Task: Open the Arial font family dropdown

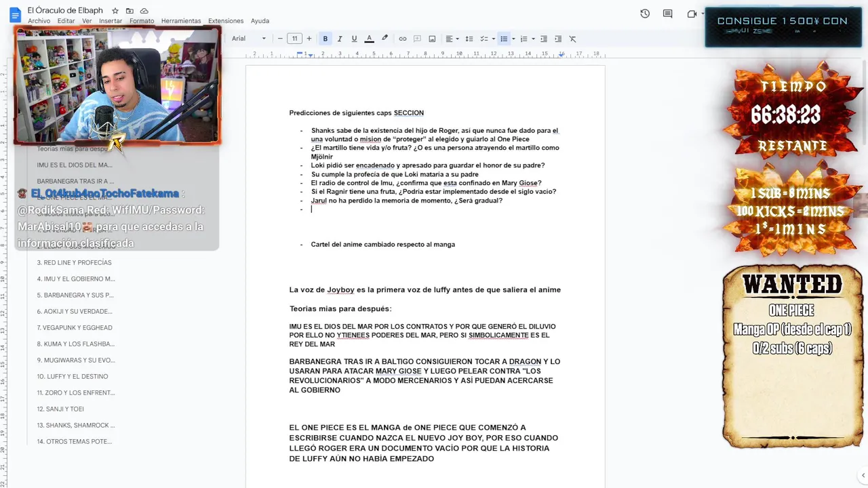Action: tap(249, 39)
